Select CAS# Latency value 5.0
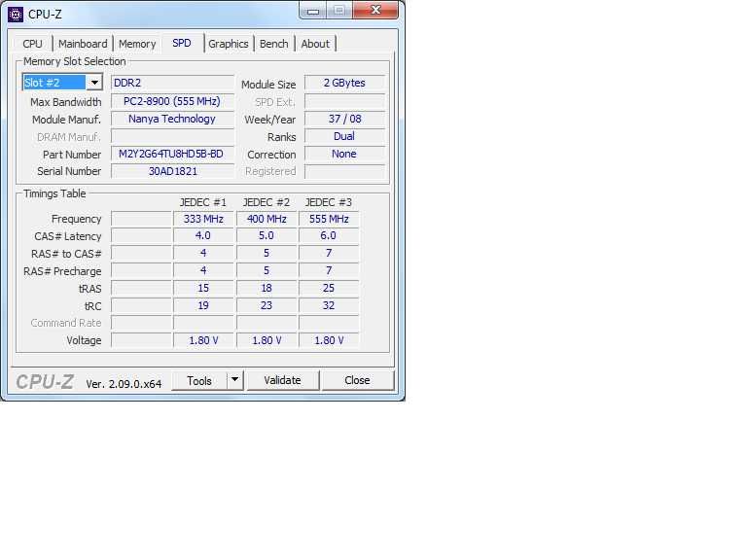Screen dimensions: 747x560 pyautogui.click(x=267, y=235)
